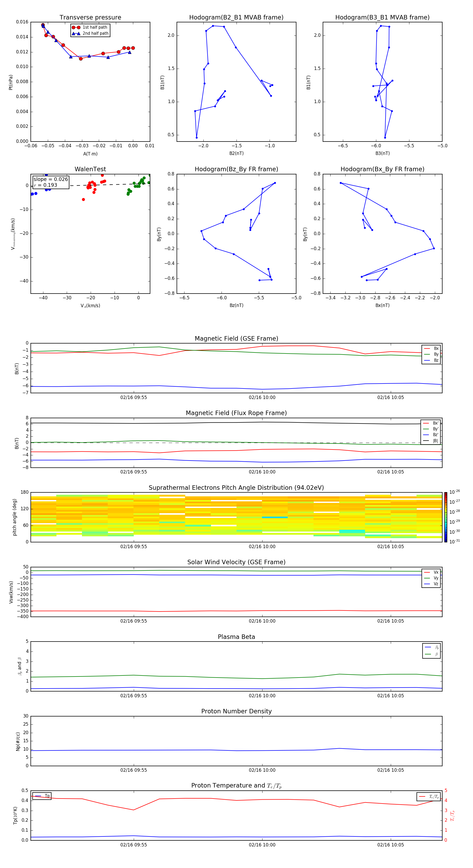This screenshot has width=473, height=868.
Task: Click 'Te/Tp' legend in proton temperature plot
Action: tap(429, 796)
